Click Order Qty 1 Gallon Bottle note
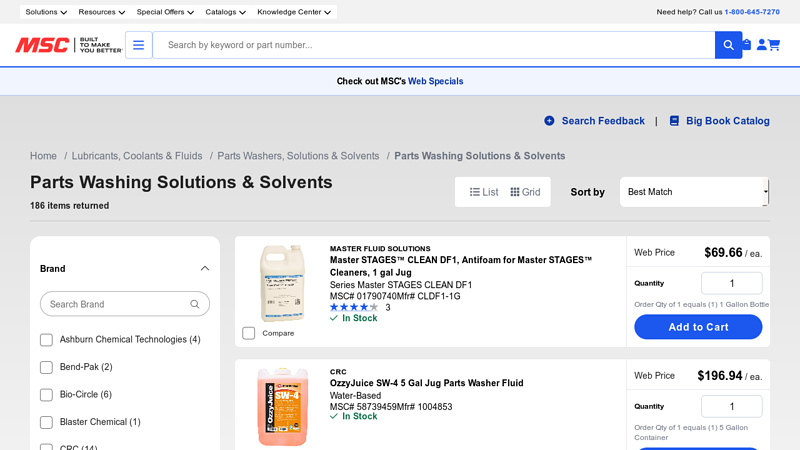Image resolution: width=800 pixels, height=450 pixels. 702,305
